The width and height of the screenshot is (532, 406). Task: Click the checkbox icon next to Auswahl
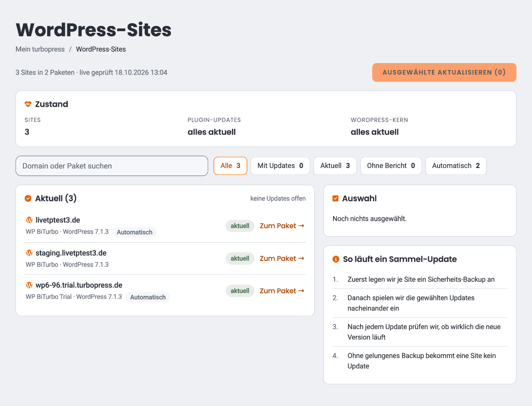tap(336, 198)
